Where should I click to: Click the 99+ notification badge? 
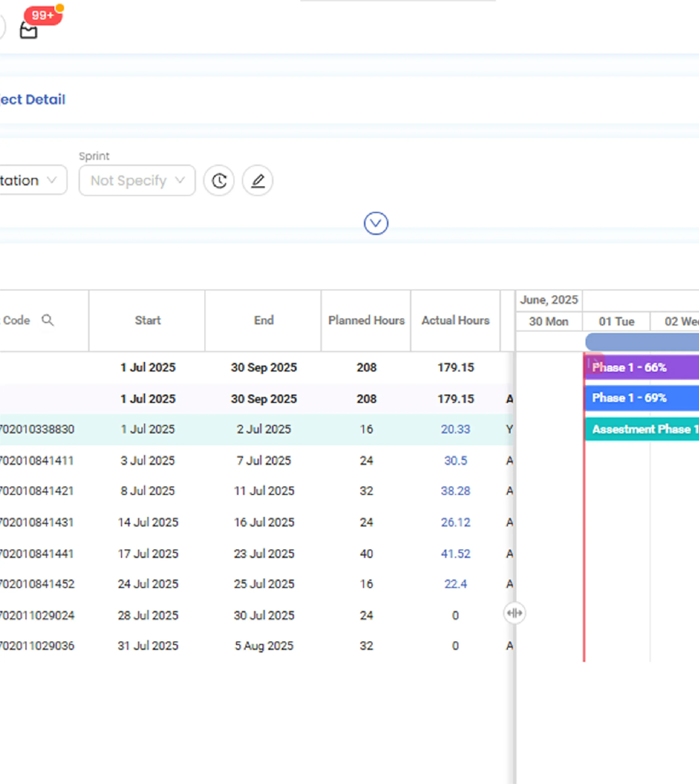click(43, 15)
